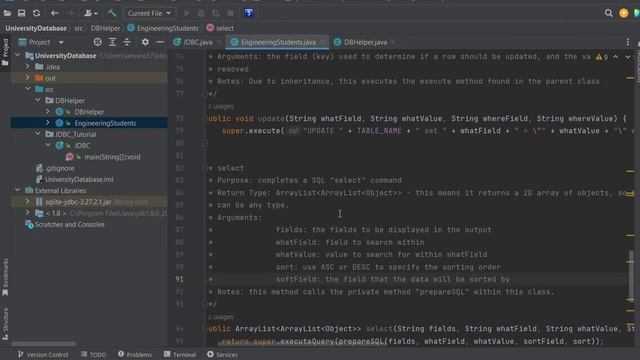Run the program with the play icon

point(187,13)
